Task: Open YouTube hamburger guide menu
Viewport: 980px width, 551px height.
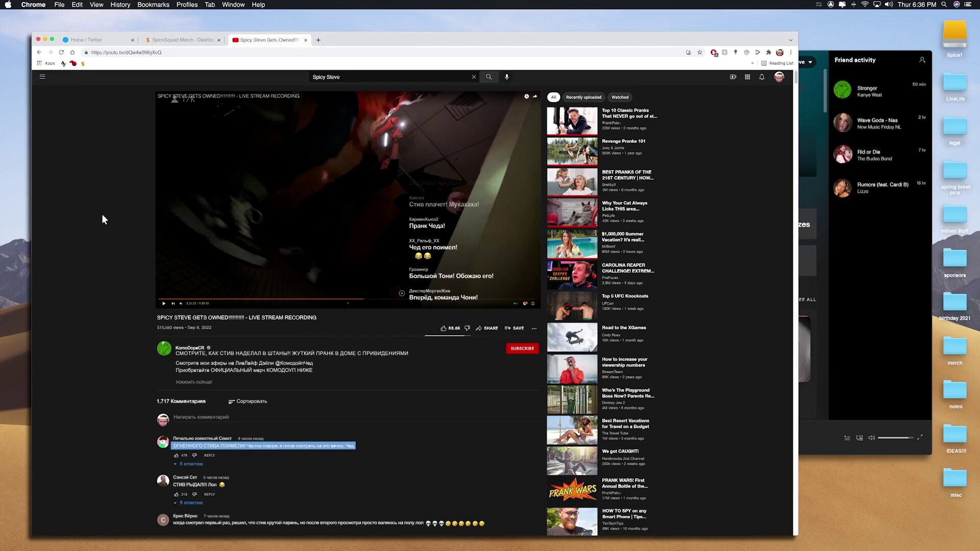Action: [42, 77]
